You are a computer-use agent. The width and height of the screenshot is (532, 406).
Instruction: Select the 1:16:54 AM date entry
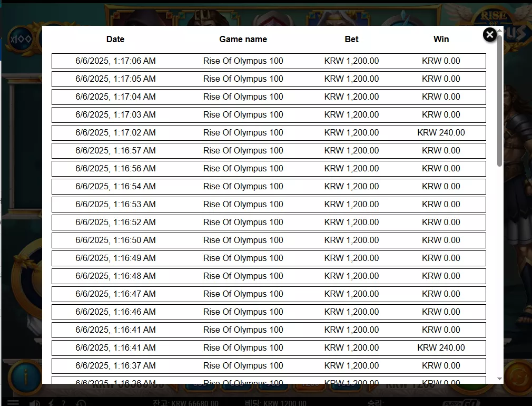115,187
